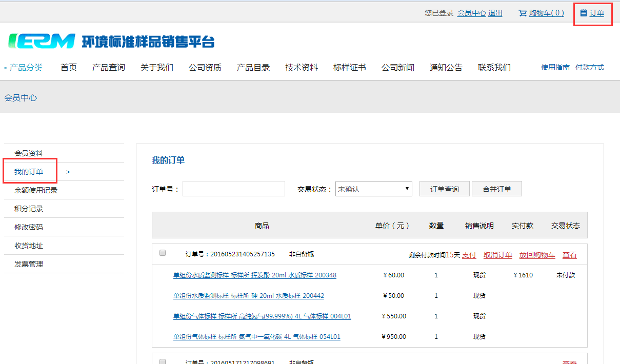Screen dimensions: 620x364
Task: Click the order list icon in top bar
Action: click(x=583, y=13)
